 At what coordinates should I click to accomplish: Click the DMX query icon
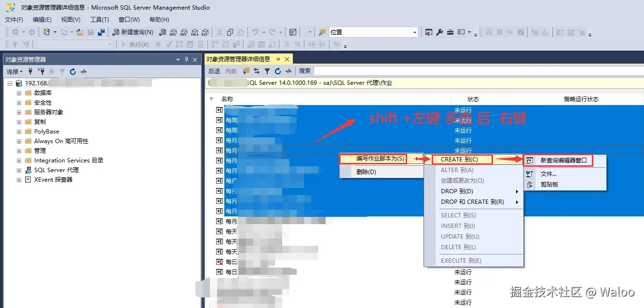pos(184,32)
